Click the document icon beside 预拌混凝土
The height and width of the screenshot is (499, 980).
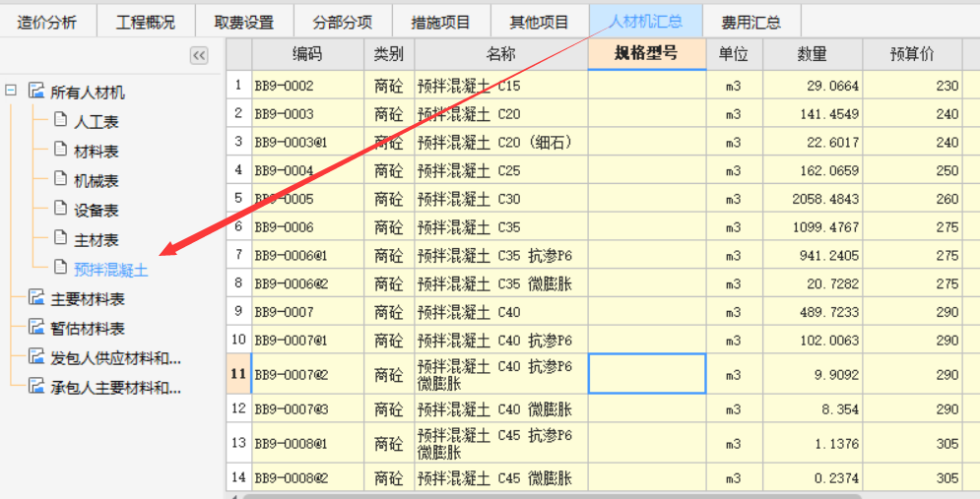60,268
